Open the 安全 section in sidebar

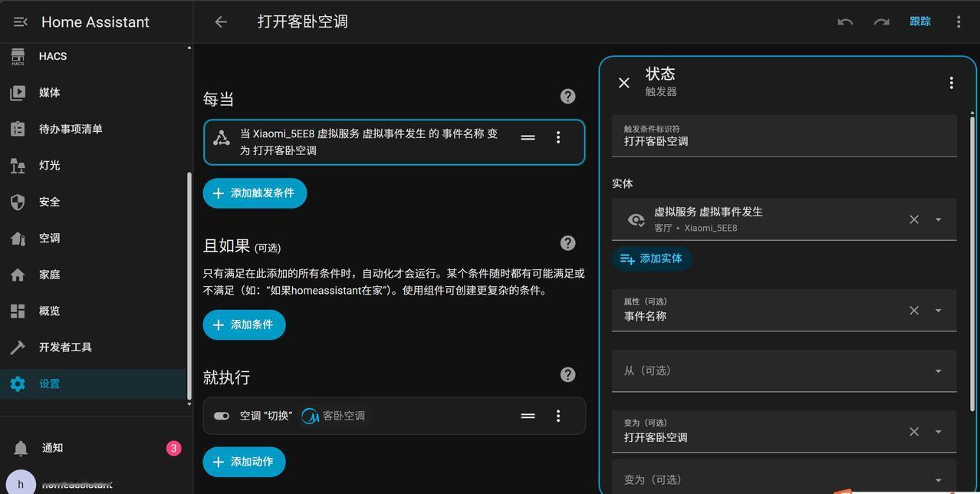coord(48,202)
